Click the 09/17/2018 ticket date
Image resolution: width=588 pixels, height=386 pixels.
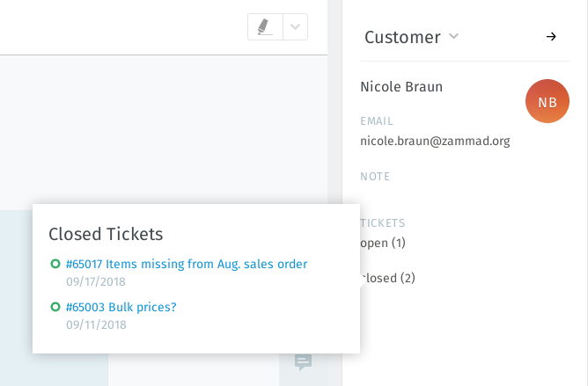coord(96,282)
